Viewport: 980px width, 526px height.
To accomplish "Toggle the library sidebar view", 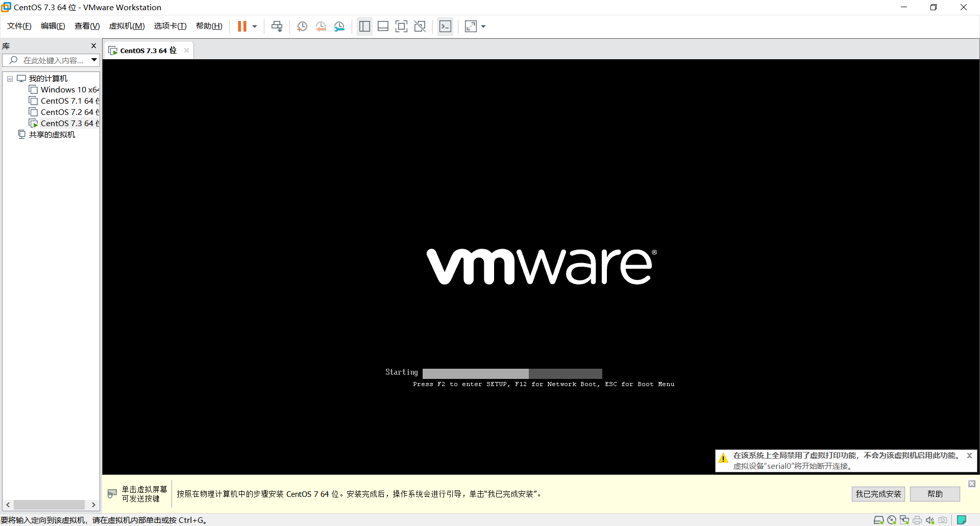I will (x=364, y=27).
